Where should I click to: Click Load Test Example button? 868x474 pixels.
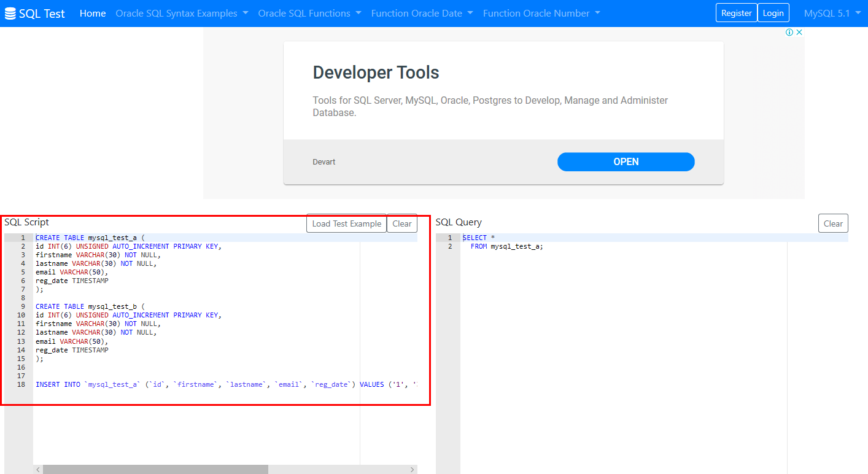point(347,223)
